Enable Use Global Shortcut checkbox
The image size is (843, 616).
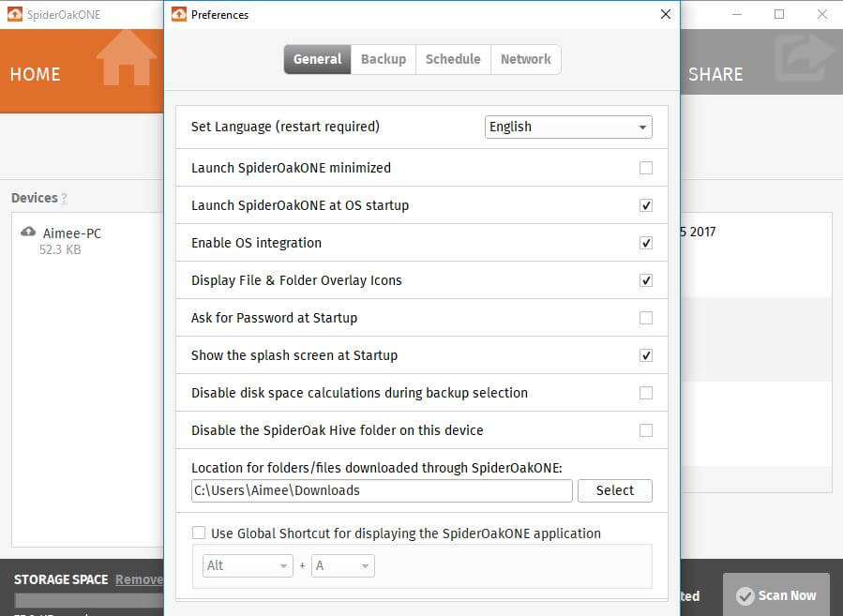pos(199,533)
